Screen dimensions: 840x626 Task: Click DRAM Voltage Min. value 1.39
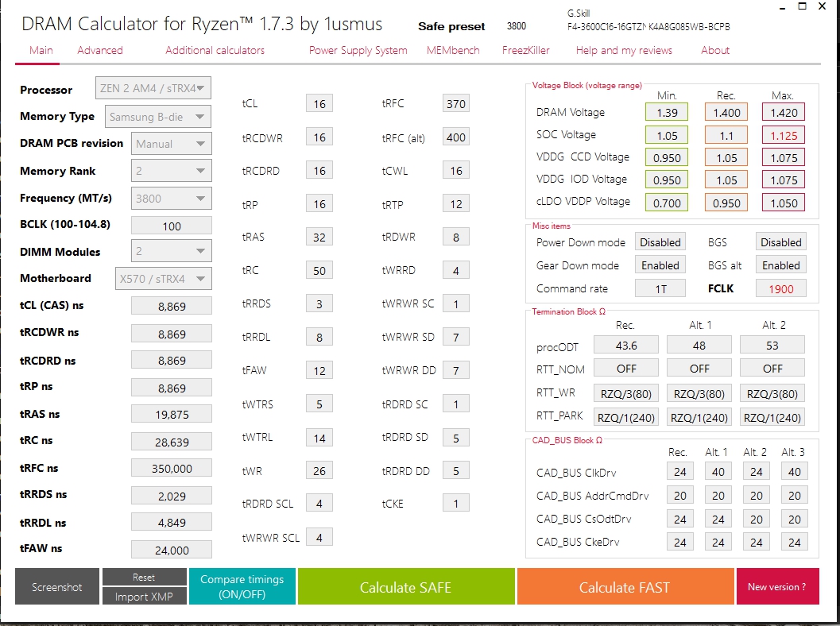[x=667, y=113]
